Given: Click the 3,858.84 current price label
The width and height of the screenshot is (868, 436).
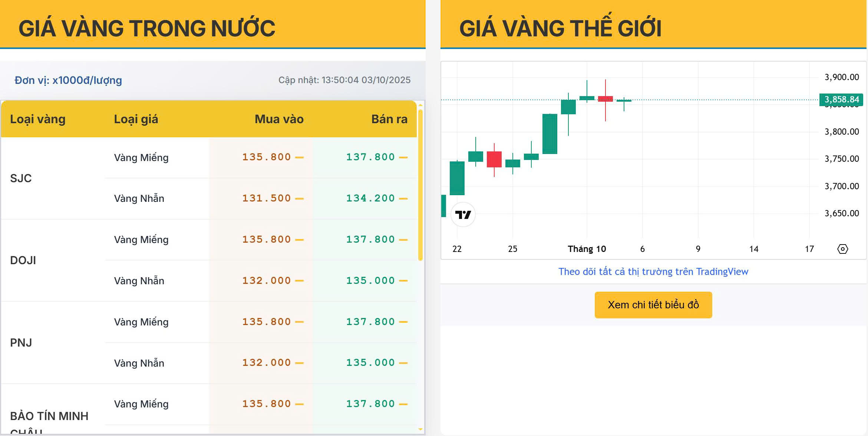Looking at the screenshot, I should click(x=841, y=99).
